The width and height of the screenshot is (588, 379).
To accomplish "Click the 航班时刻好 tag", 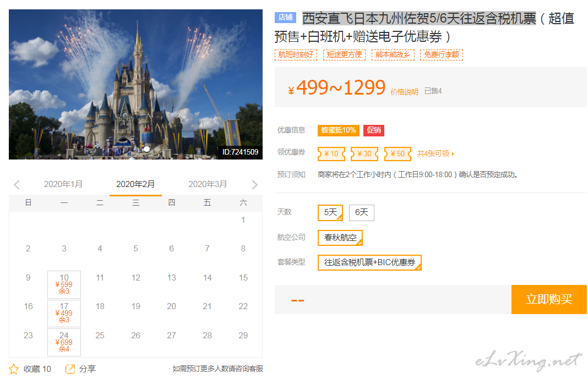I will click(296, 54).
